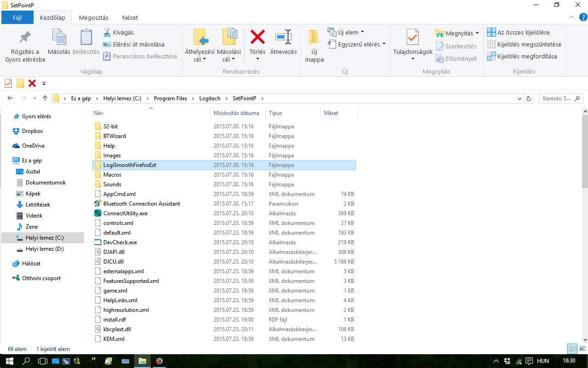Screen dimensions: 588x368
Task: Switch to details view in status bar
Action: click(x=572, y=349)
